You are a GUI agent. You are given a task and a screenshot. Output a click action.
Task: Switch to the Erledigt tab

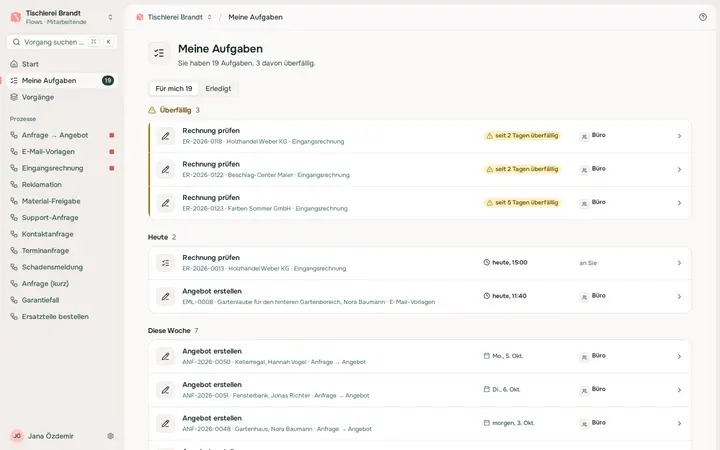pyautogui.click(x=218, y=89)
